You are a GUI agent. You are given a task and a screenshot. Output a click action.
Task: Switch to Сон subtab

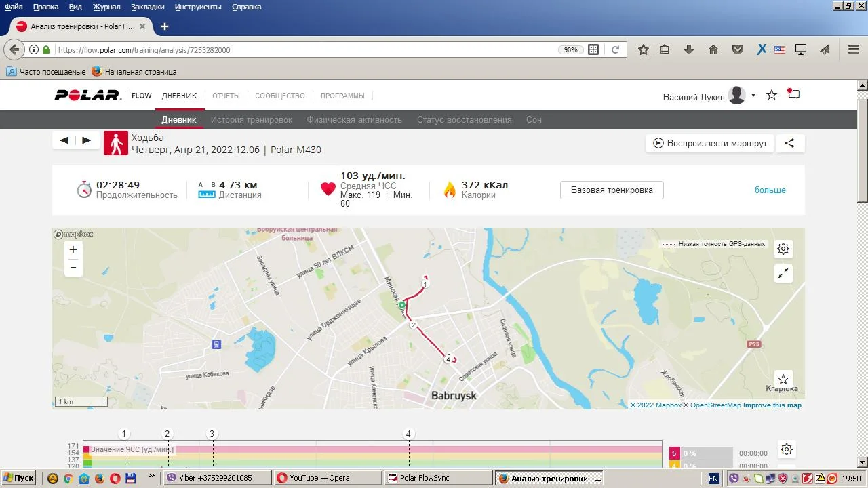coord(534,119)
